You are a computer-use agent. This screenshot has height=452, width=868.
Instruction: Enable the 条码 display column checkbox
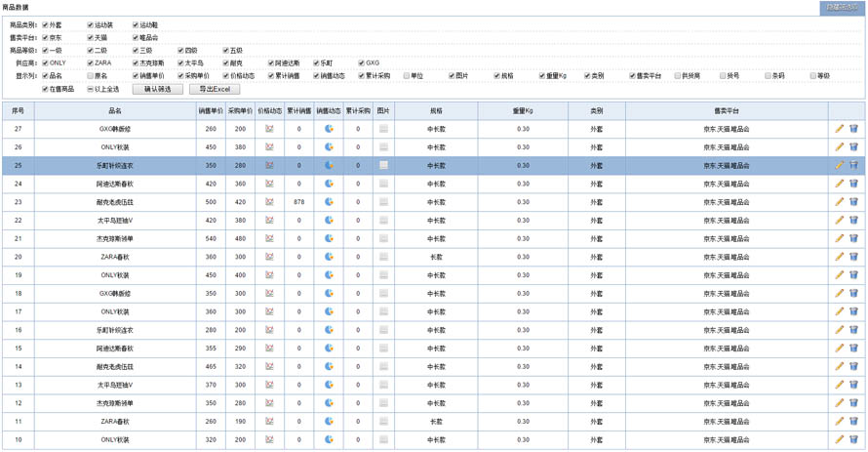pyautogui.click(x=769, y=76)
